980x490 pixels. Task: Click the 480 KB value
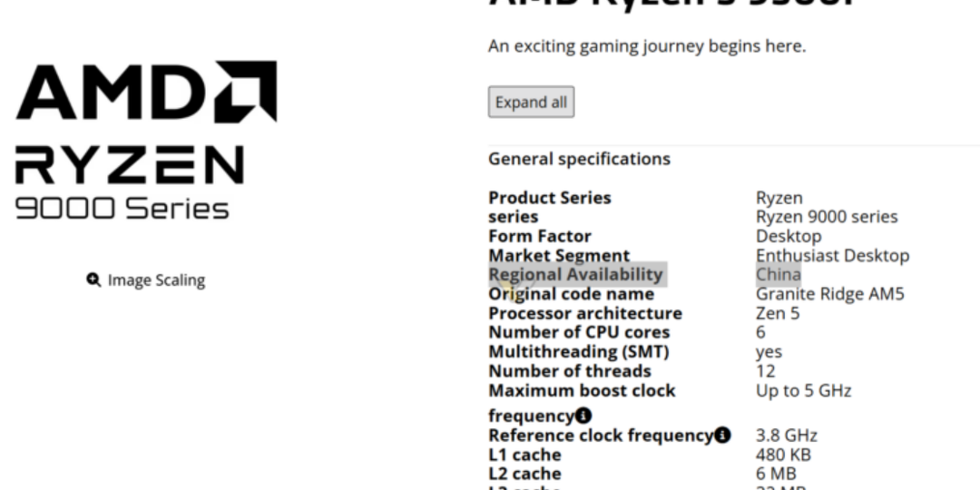coord(783,455)
